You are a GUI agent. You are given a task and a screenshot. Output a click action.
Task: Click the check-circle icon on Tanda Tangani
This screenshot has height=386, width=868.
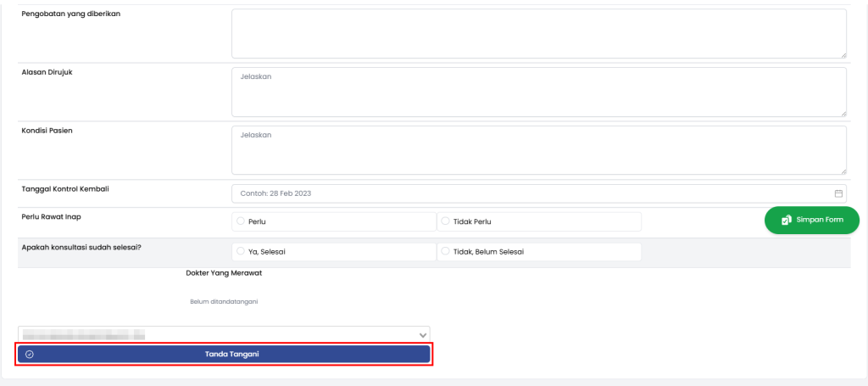29,354
